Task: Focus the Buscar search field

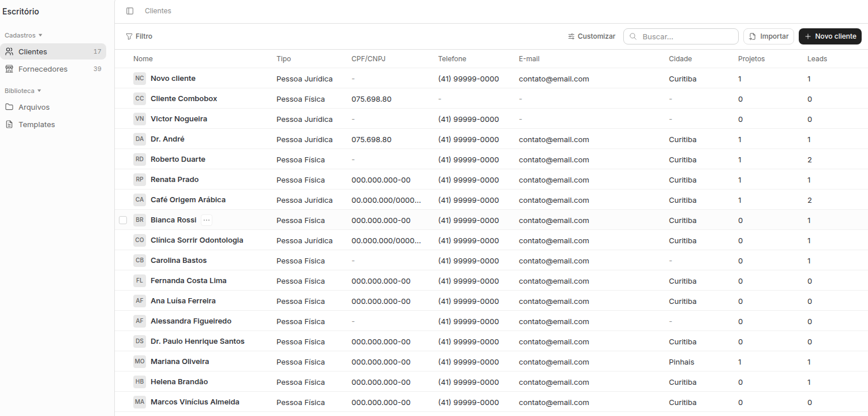Action: tap(681, 36)
